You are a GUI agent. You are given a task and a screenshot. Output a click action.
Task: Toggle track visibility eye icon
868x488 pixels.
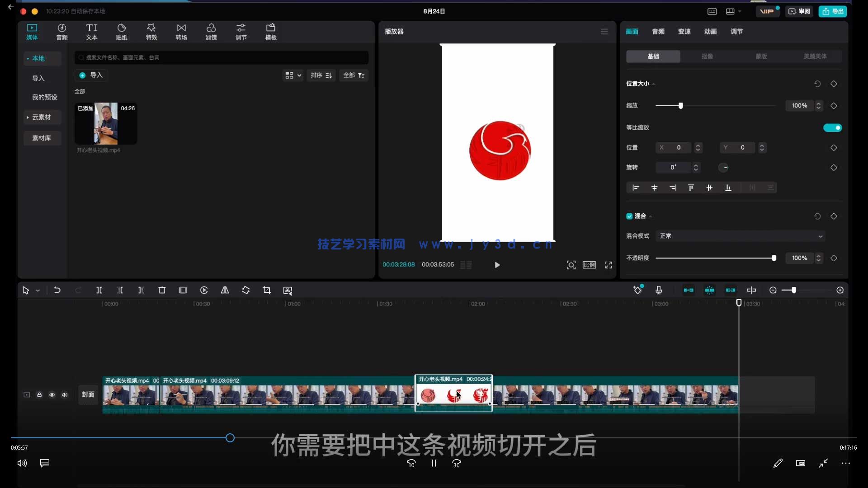[x=52, y=394]
